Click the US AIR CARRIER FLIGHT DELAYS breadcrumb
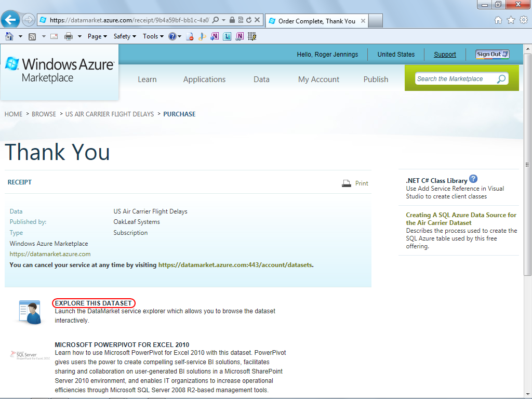The height and width of the screenshot is (399, 532). [x=110, y=114]
